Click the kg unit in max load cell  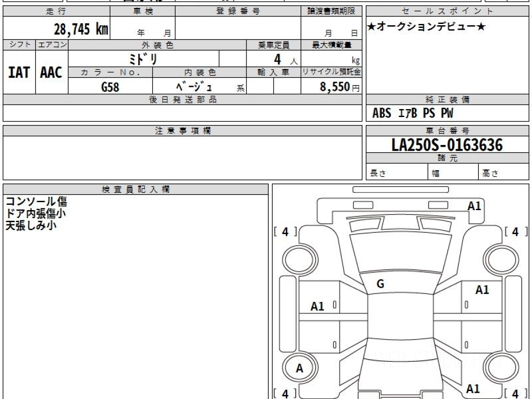tap(356, 61)
